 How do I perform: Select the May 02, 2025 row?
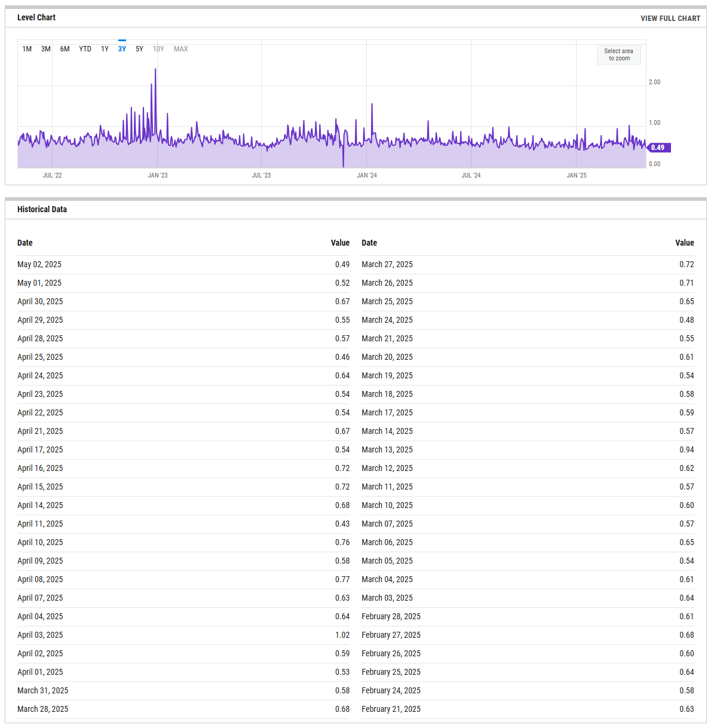tap(183, 264)
